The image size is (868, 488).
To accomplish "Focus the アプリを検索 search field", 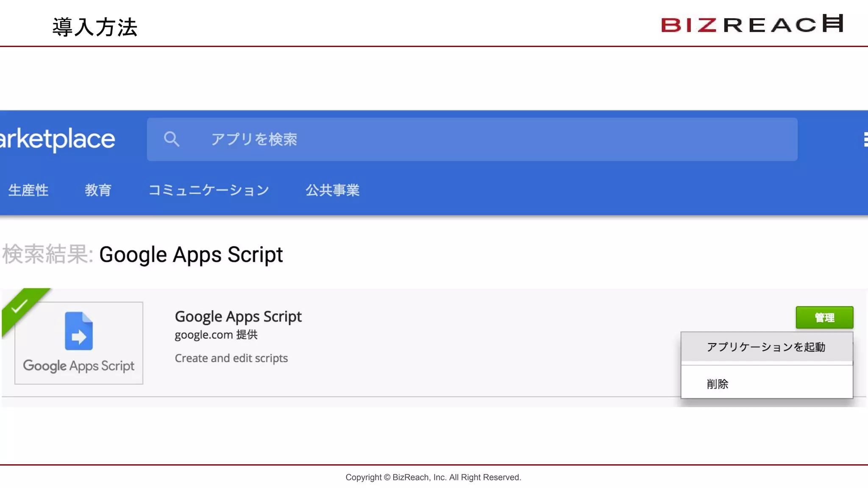I will click(472, 139).
